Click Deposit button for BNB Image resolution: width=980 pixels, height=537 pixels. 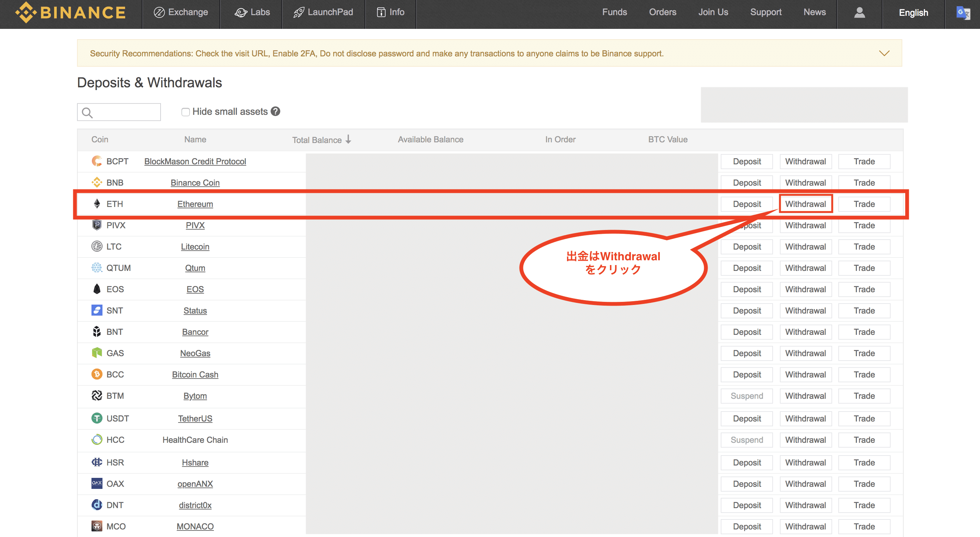pos(747,183)
